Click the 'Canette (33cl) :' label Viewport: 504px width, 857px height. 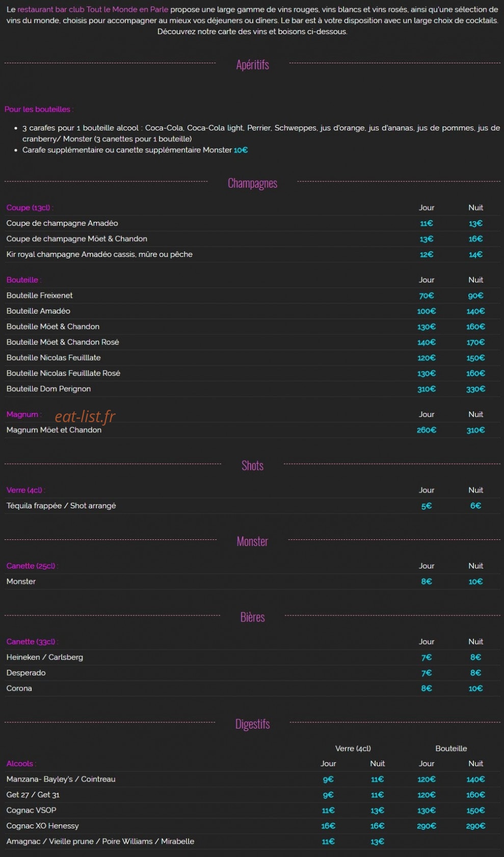(x=32, y=642)
